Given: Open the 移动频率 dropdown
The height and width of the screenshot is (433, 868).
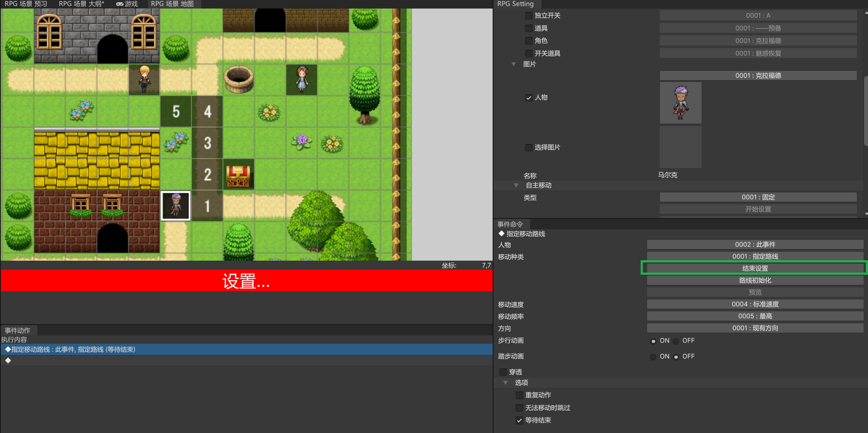Looking at the screenshot, I should [x=755, y=316].
